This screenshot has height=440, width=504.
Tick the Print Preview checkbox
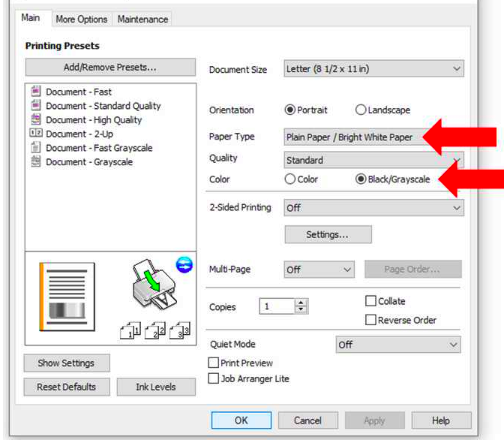coord(214,363)
